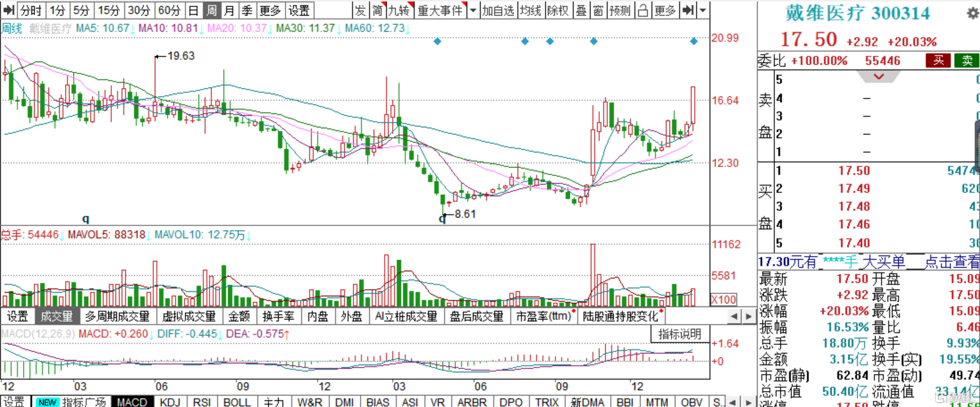This screenshot has height=407, width=980.
Task: Click the 点击查看 link
Action: [x=952, y=262]
